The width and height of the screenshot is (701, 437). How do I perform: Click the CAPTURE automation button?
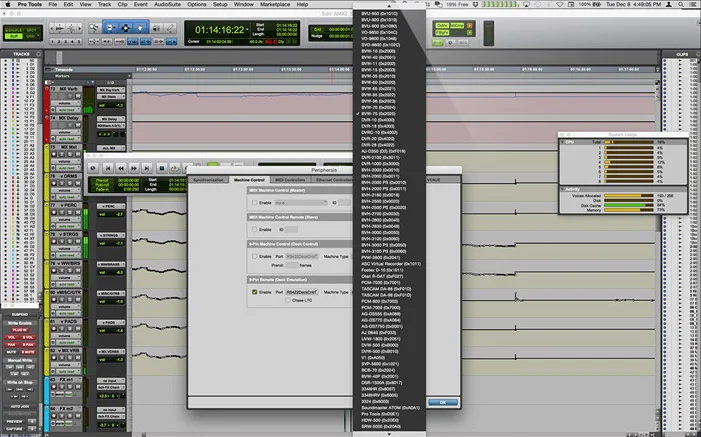pyautogui.click(x=15, y=429)
